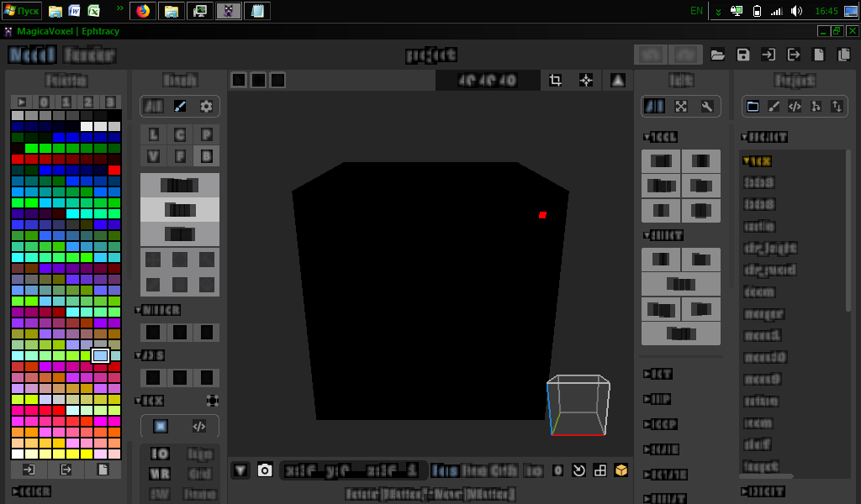Switch to the Render tab
The image size is (861, 504).
tap(88, 55)
